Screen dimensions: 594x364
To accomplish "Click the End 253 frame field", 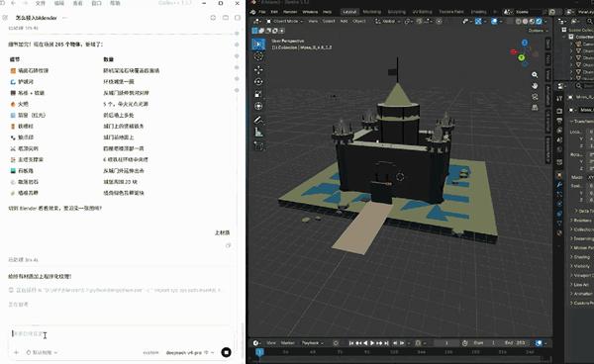I will (515, 343).
